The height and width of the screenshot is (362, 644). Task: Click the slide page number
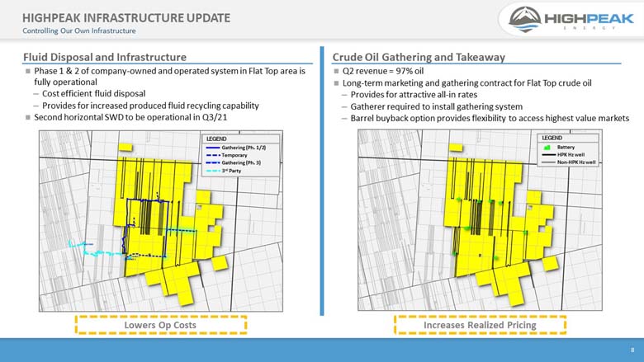click(x=632, y=350)
